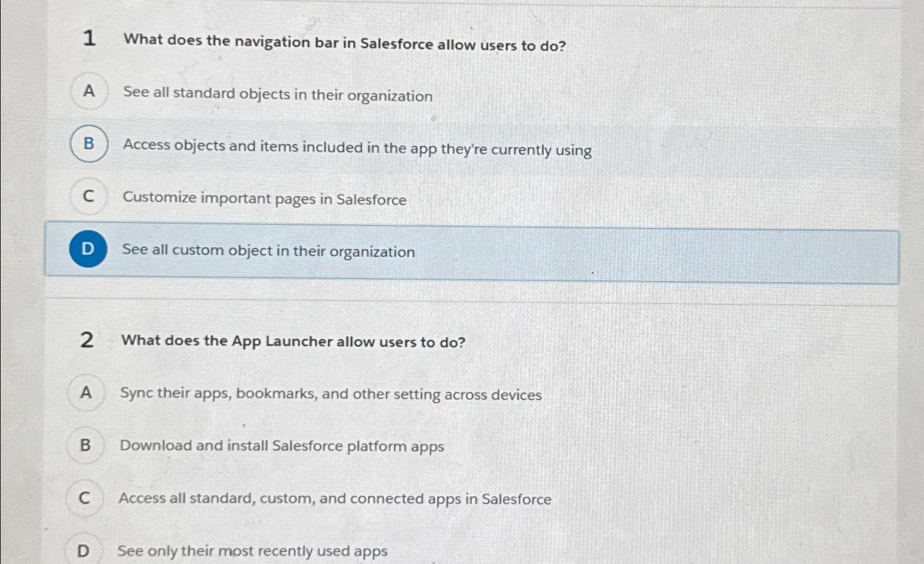Click the selected option D circle in question 1
924x564 pixels.
(x=88, y=248)
